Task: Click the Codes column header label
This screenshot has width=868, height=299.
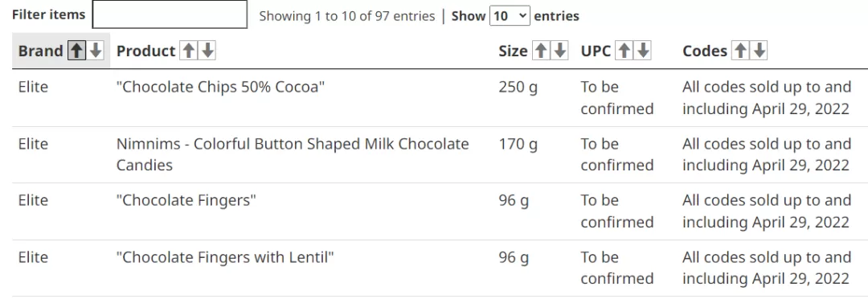Action: 705,51
